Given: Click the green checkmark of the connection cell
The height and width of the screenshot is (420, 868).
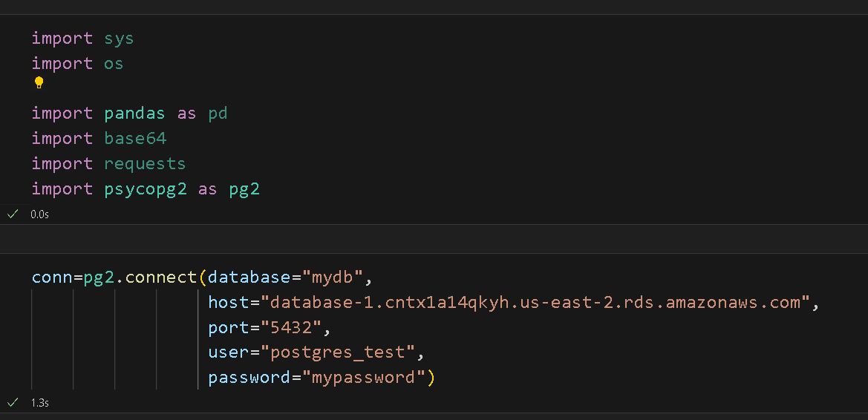Looking at the screenshot, I should coord(12,402).
